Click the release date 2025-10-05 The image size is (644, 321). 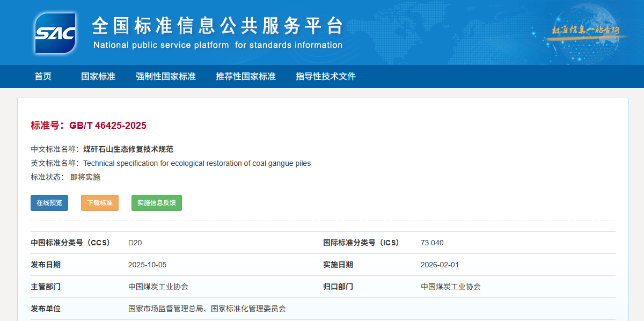point(148,265)
